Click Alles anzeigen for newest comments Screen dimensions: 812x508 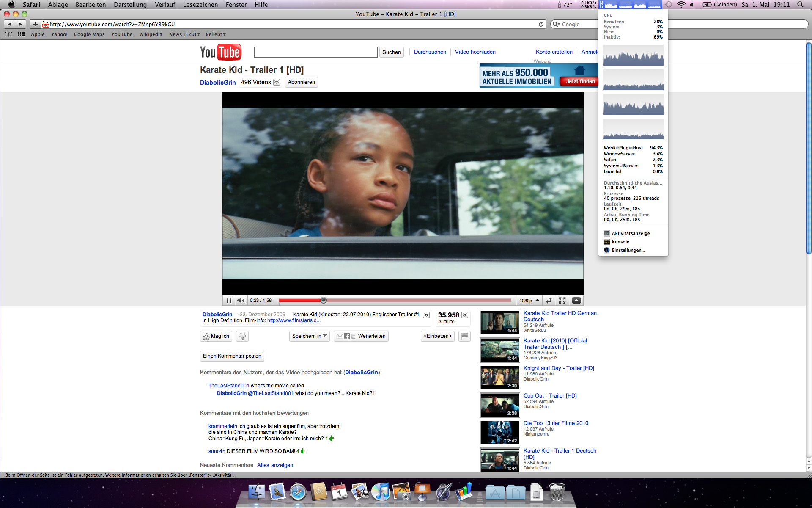point(275,465)
